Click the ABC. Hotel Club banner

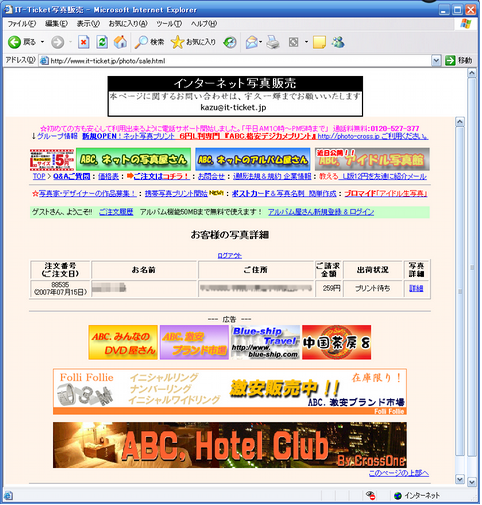tap(230, 445)
